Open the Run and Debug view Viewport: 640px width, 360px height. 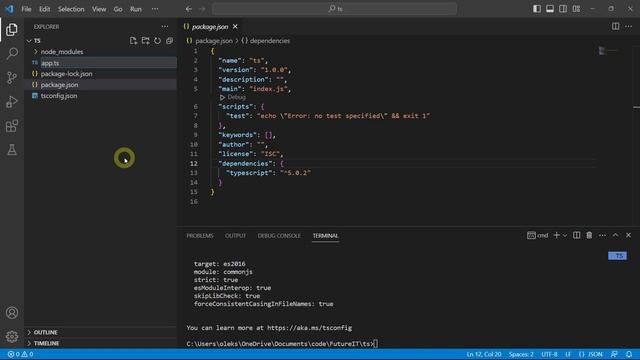click(12, 102)
